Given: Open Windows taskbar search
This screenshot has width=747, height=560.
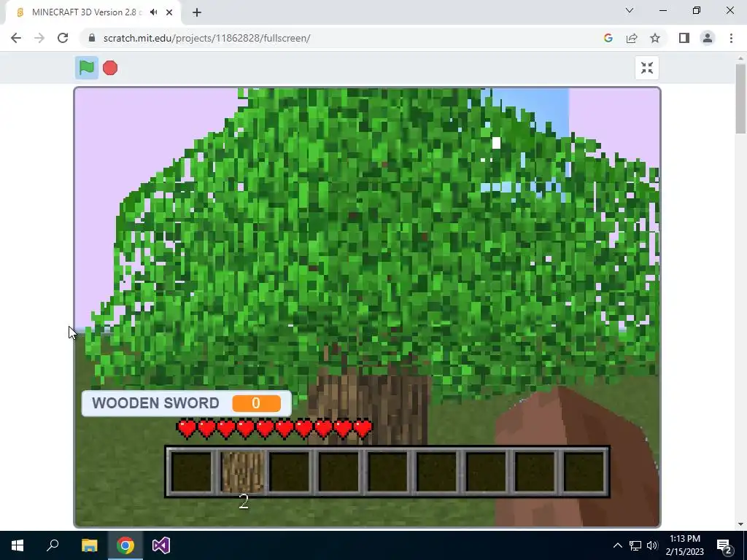Looking at the screenshot, I should tap(53, 545).
